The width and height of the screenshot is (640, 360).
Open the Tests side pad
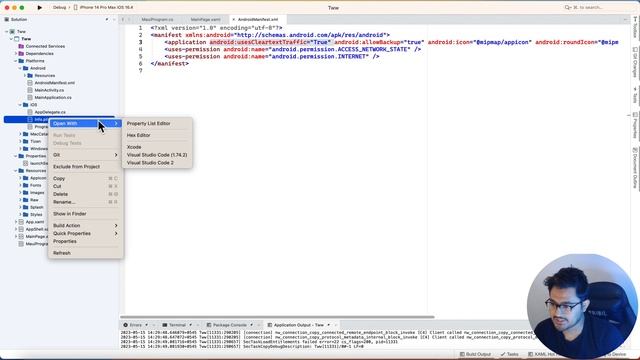[x=635, y=95]
